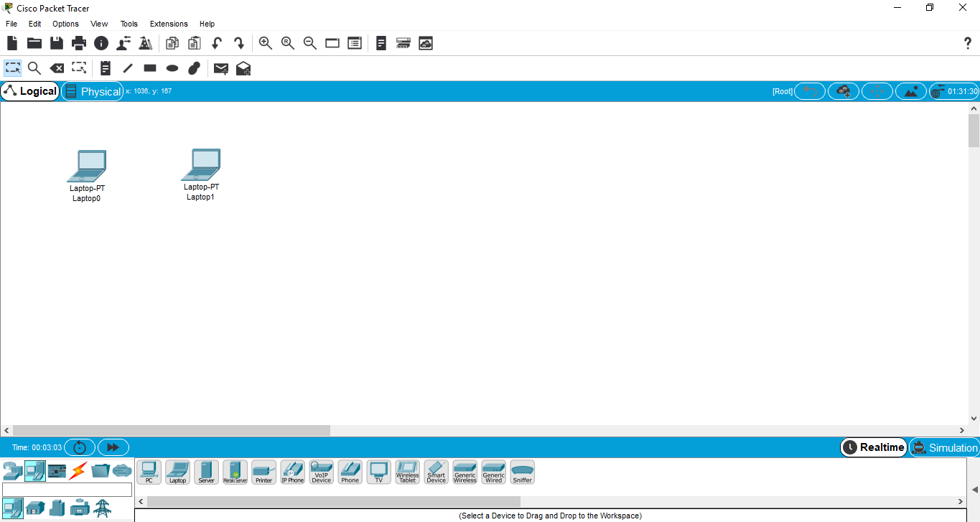Screen dimensions: 980x522
Task: Click Power Cycle Devices button
Action: tap(80, 447)
